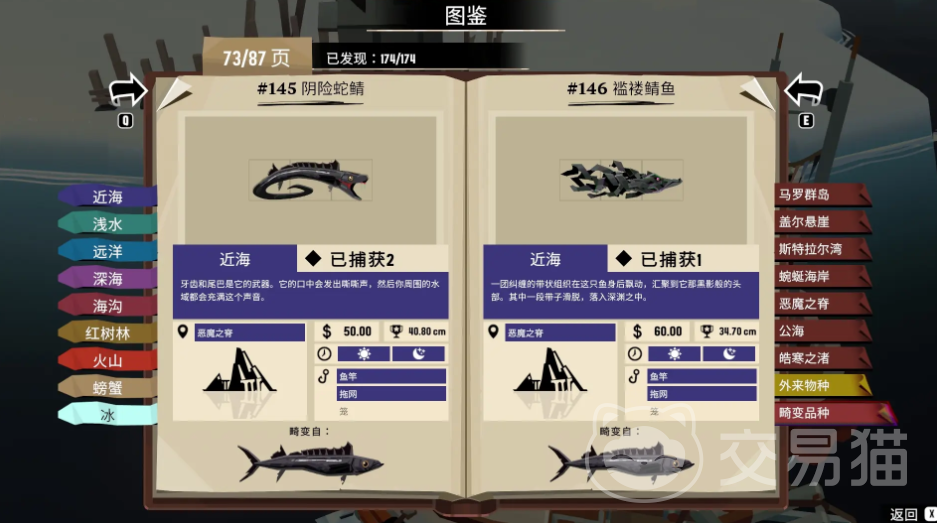Click the fishing hook icon on left page
Viewport: 937px width, 523px height.
(x=324, y=377)
